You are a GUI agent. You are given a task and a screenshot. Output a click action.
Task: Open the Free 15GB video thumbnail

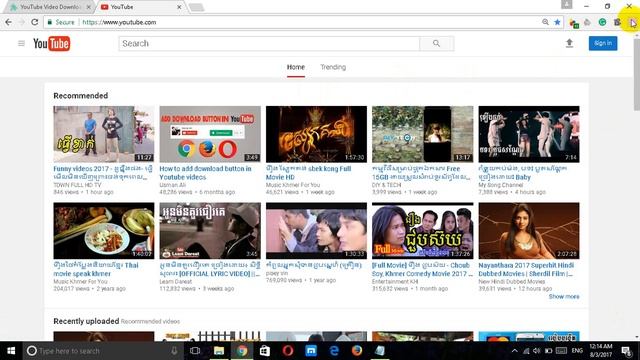coord(422,134)
